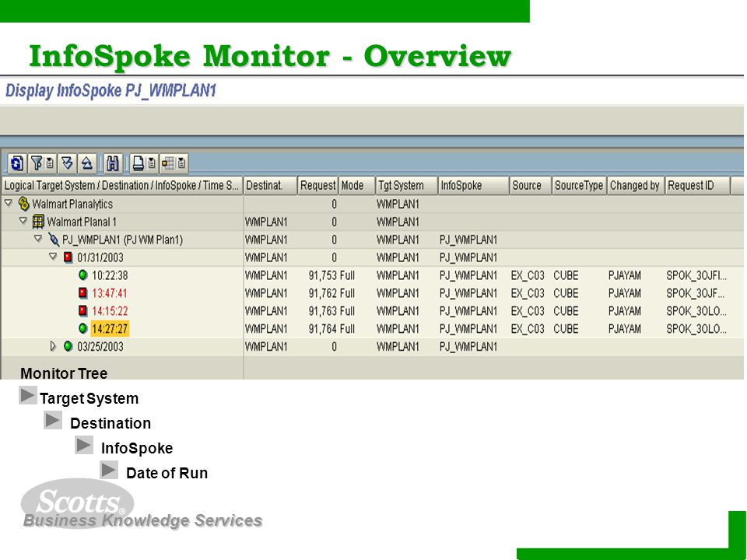747x560 pixels.
Task: Click the Print icon
Action: point(139,163)
